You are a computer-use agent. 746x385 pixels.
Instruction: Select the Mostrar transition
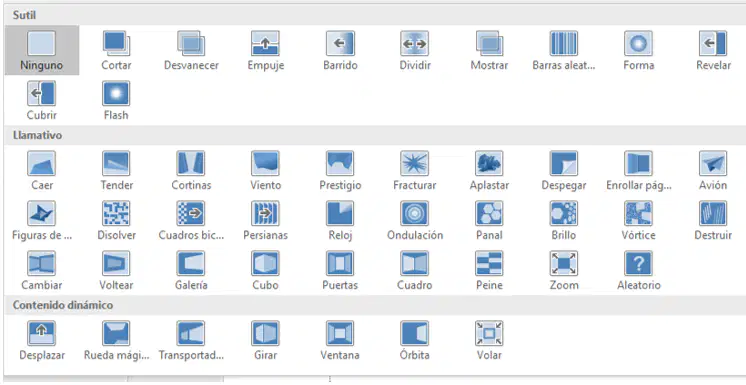coord(489,50)
